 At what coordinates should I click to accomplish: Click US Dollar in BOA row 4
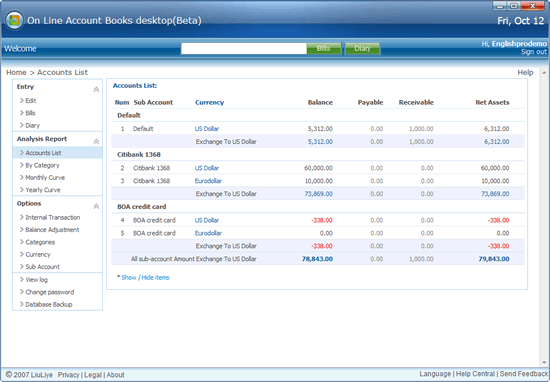[207, 220]
